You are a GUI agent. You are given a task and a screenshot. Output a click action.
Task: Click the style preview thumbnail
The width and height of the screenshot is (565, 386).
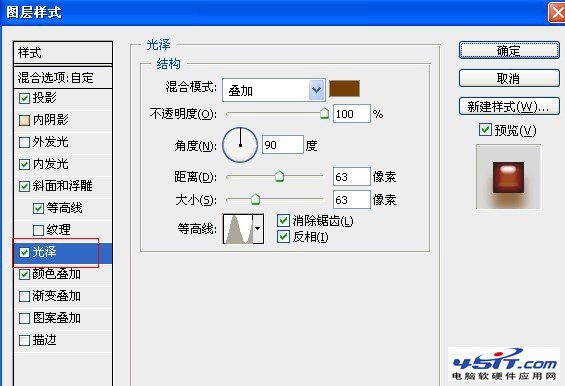click(508, 177)
